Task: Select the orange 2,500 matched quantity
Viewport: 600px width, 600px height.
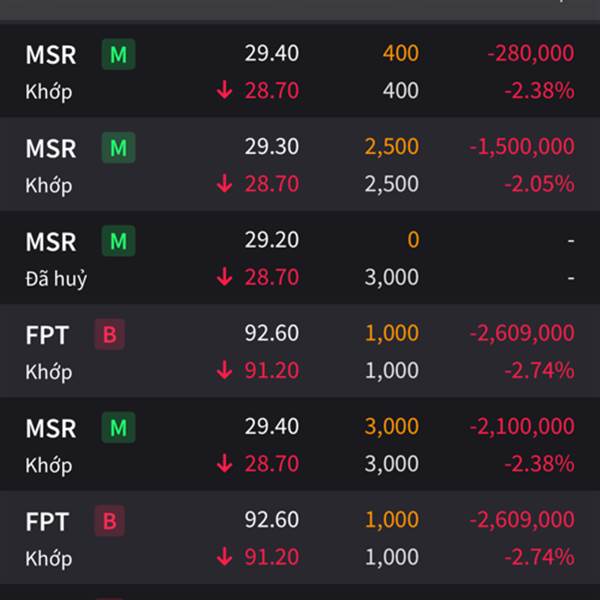Action: (391, 147)
